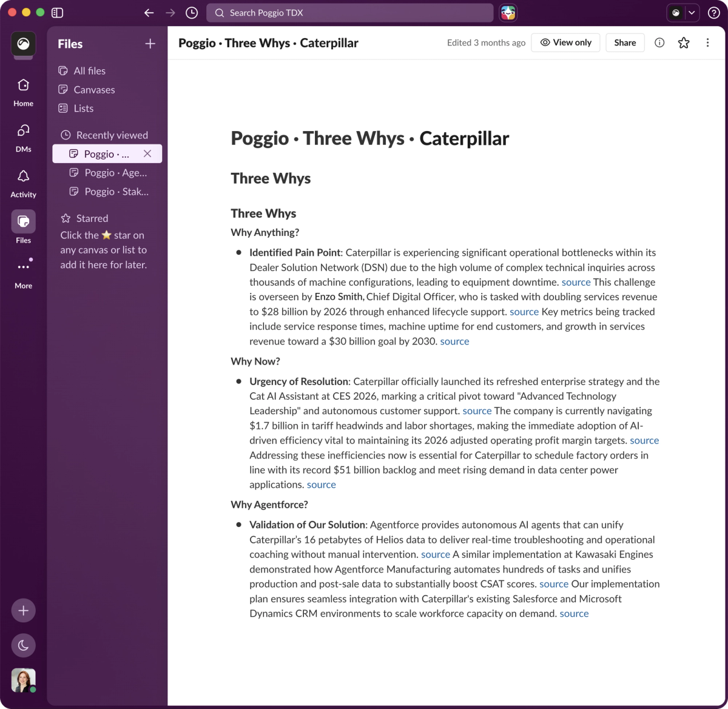Screen dimensions: 728x709
Task: Open the colorful Slackbot icon beside search
Action: [508, 13]
